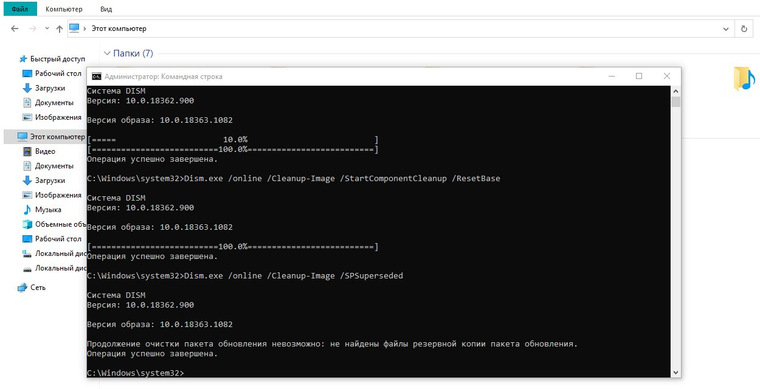This screenshot has width=760, height=389.
Task: Click the final C:\Windows\system32> prompt
Action: (x=135, y=373)
